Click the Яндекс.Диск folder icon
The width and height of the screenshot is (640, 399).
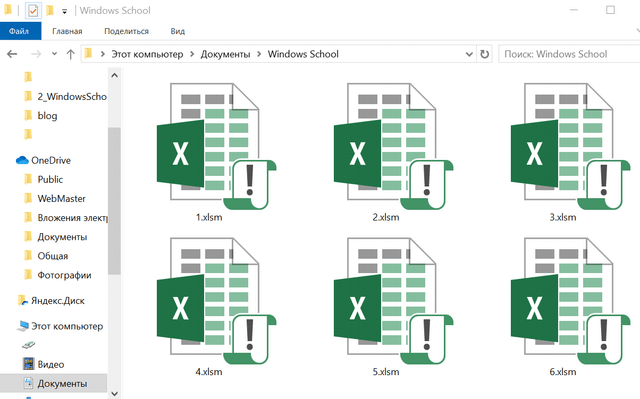(x=22, y=301)
